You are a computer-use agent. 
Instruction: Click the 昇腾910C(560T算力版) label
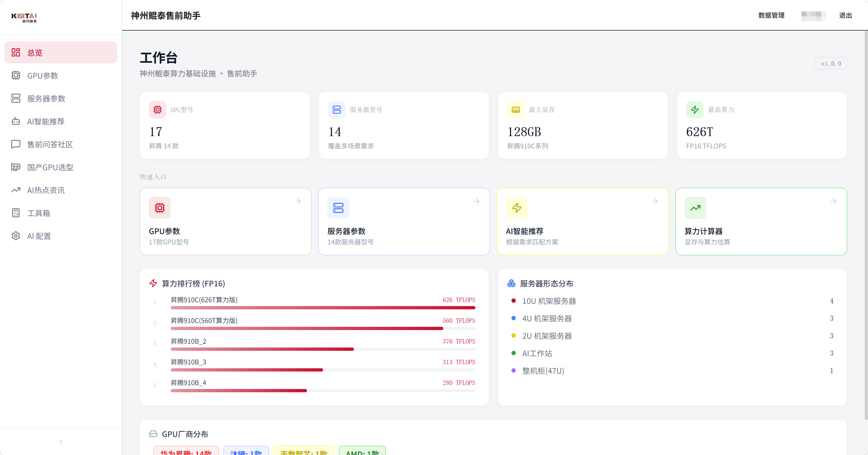tap(204, 321)
